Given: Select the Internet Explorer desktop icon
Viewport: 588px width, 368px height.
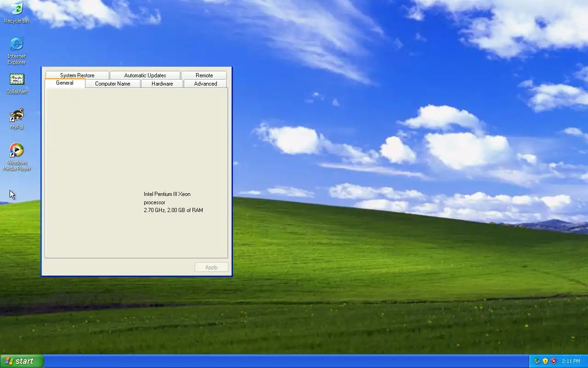Looking at the screenshot, I should tap(17, 51).
